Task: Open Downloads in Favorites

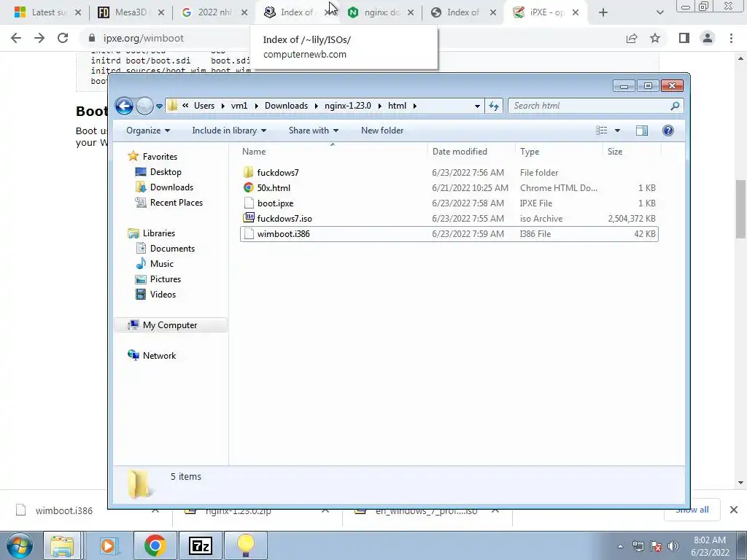Action: point(171,187)
